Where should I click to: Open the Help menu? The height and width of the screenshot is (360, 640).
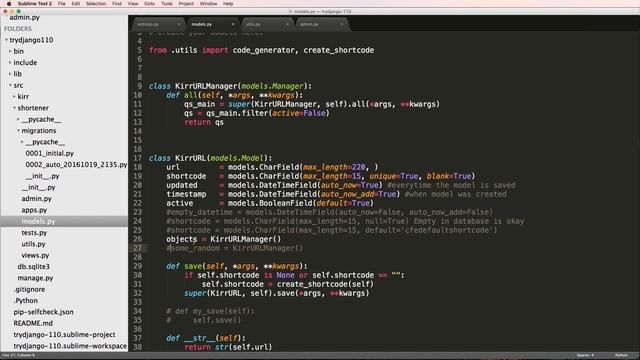(x=228, y=4)
